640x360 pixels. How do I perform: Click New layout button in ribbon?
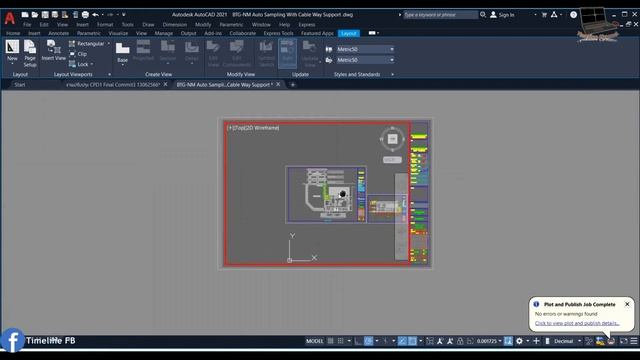pyautogui.click(x=12, y=51)
